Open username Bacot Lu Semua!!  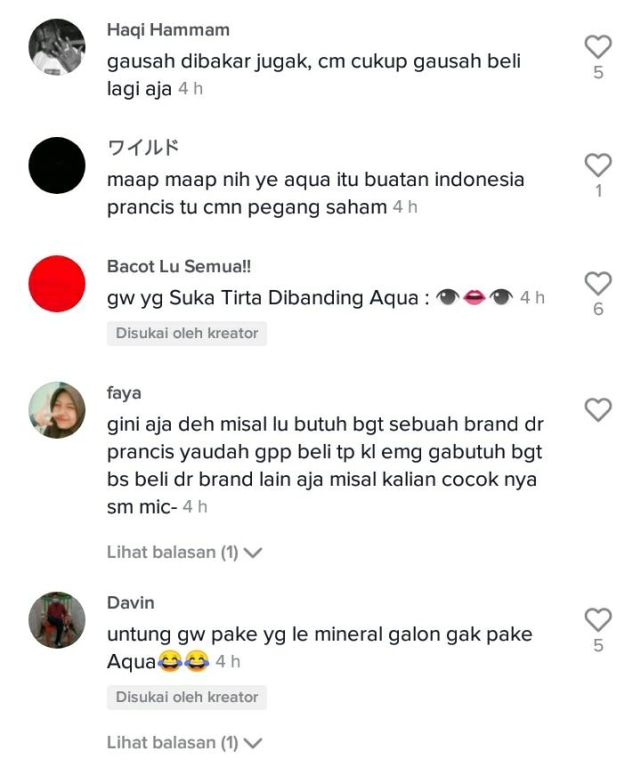tap(179, 267)
